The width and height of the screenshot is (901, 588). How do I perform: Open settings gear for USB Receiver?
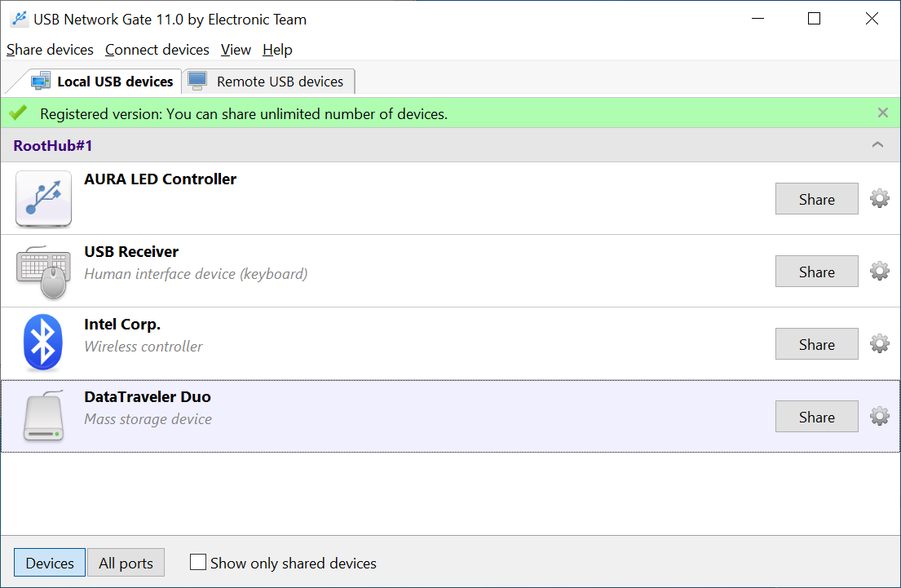pos(879,271)
